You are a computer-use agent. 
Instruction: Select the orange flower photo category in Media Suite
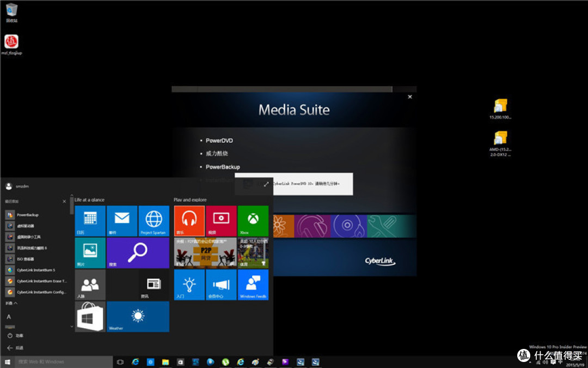(x=284, y=226)
